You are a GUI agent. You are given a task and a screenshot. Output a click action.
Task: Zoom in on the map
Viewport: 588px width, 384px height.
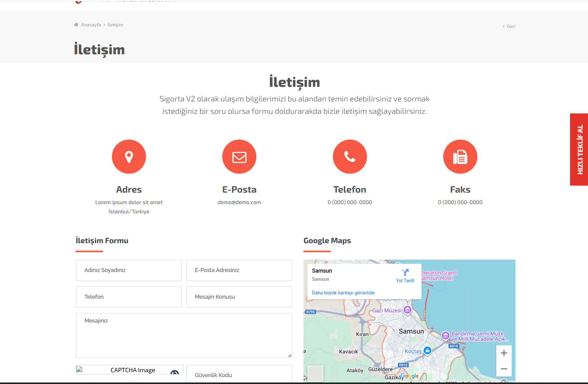click(504, 353)
